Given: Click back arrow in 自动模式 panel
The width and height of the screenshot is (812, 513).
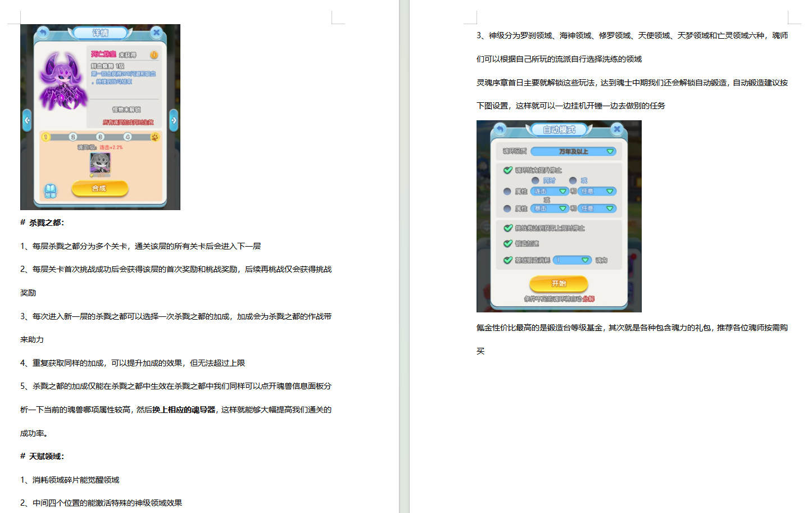Looking at the screenshot, I should click(x=500, y=130).
